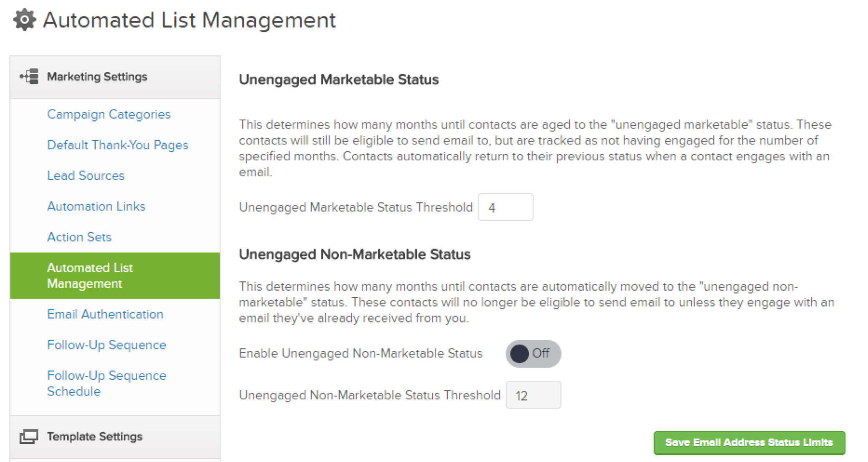Image resolution: width=868 pixels, height=462 pixels.
Task: Go to Follow-Up Sequence
Action: (x=106, y=345)
